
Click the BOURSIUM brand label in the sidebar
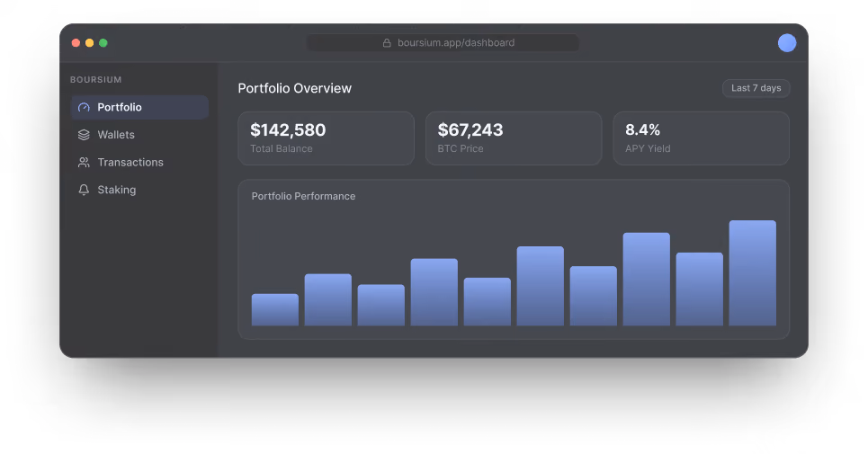[95, 80]
